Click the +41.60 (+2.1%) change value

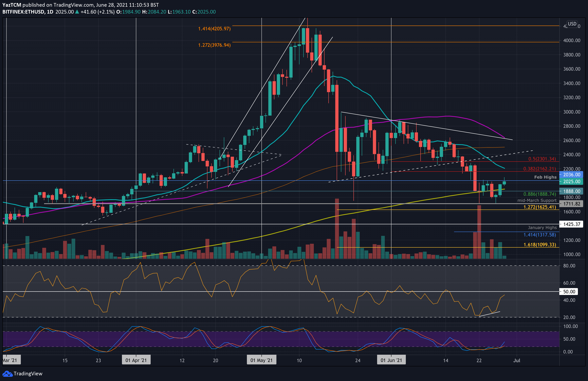pos(97,12)
